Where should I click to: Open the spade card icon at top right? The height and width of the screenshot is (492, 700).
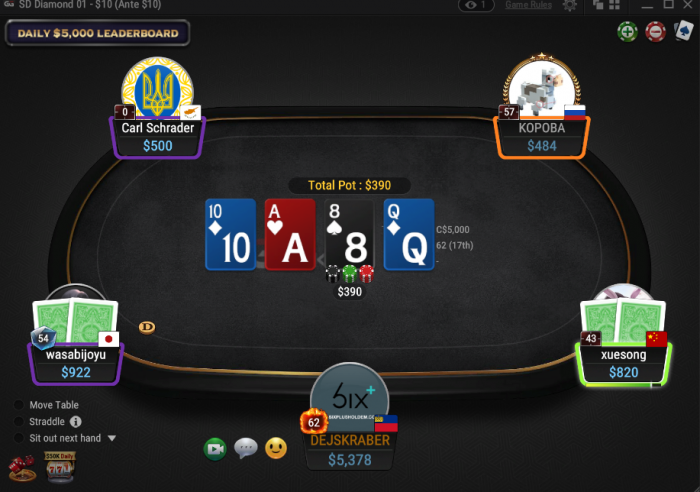tap(683, 31)
